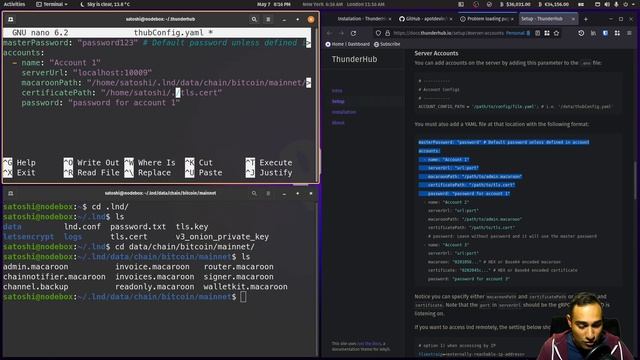Image resolution: width=640 pixels, height=360 pixels.
Task: Open the clock showing May 7
Action: point(274,4)
